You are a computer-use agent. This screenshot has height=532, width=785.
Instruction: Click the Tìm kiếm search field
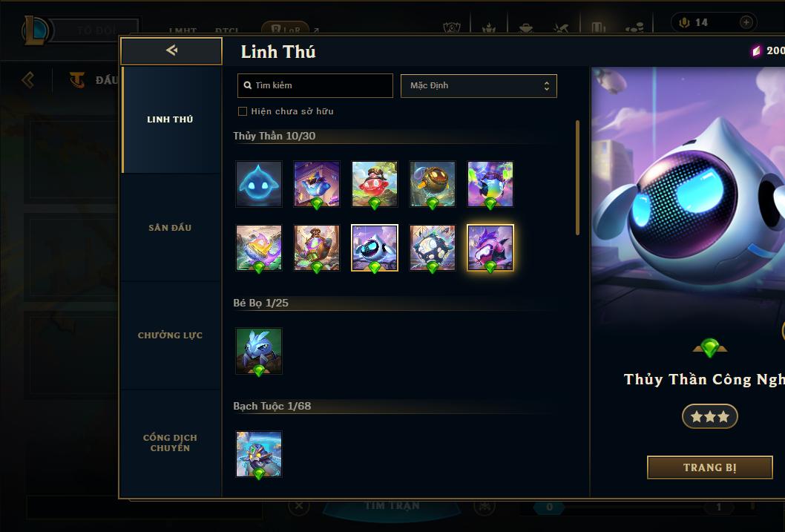315,85
